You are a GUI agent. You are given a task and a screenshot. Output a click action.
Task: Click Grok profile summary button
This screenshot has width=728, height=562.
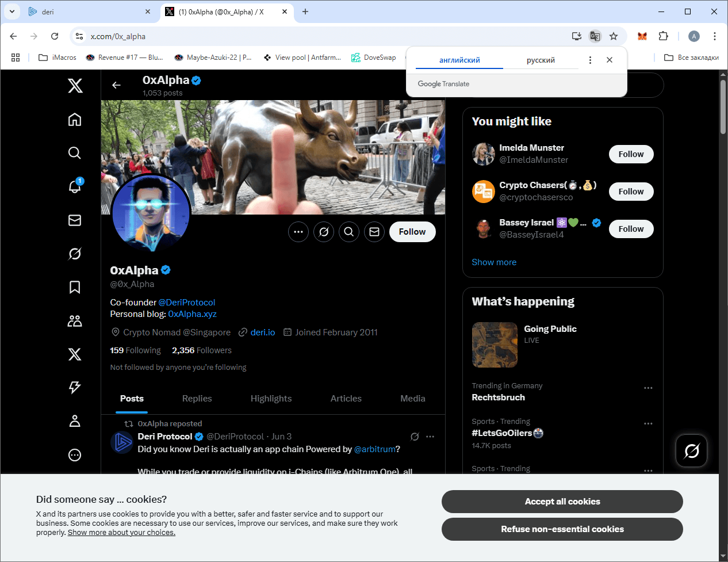coord(324,232)
